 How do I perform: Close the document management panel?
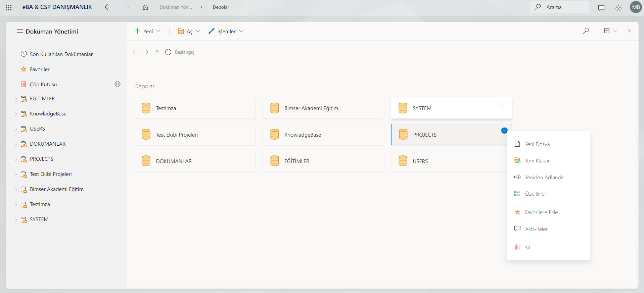(630, 31)
